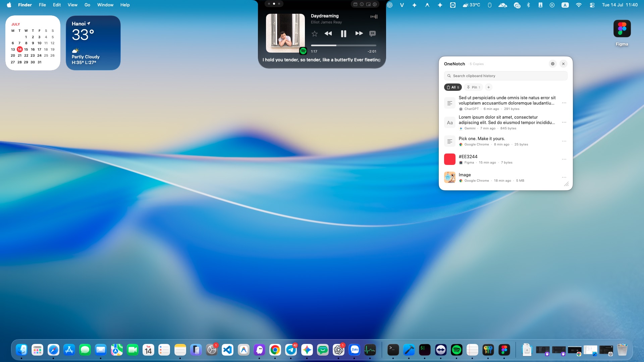
Task: Open the Help menu
Action: pyautogui.click(x=125, y=5)
